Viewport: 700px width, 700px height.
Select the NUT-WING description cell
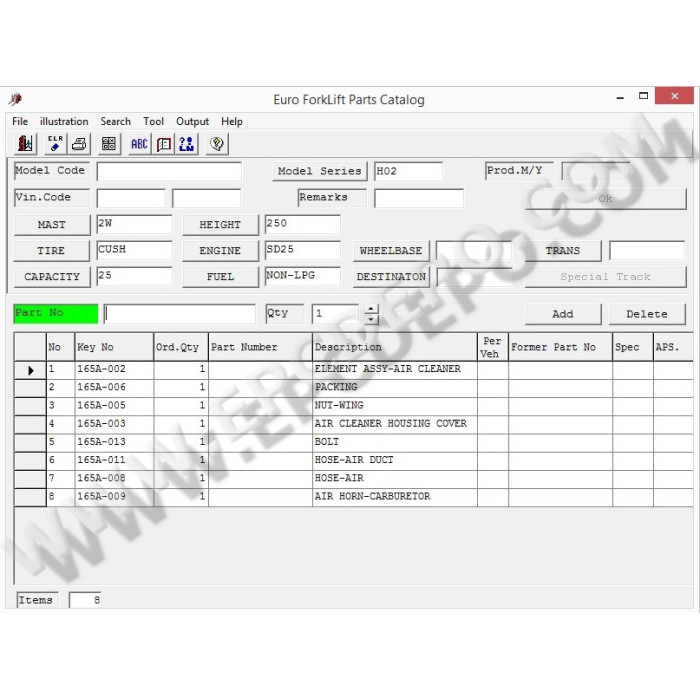395,406
